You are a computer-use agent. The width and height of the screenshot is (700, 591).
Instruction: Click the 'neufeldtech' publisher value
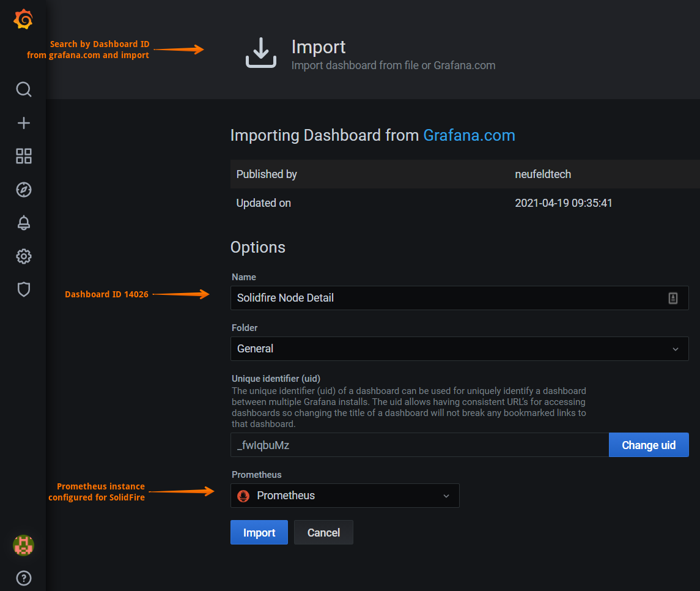click(x=543, y=174)
